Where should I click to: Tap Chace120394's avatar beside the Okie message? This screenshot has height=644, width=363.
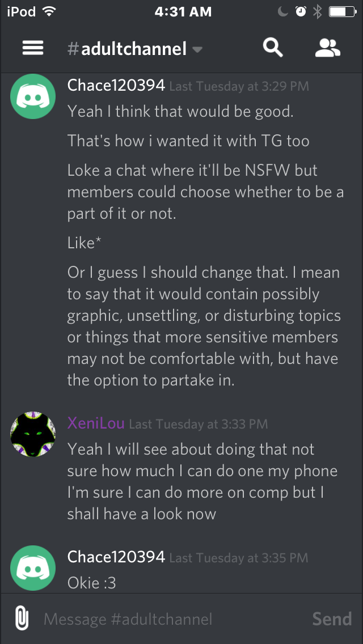(x=33, y=568)
